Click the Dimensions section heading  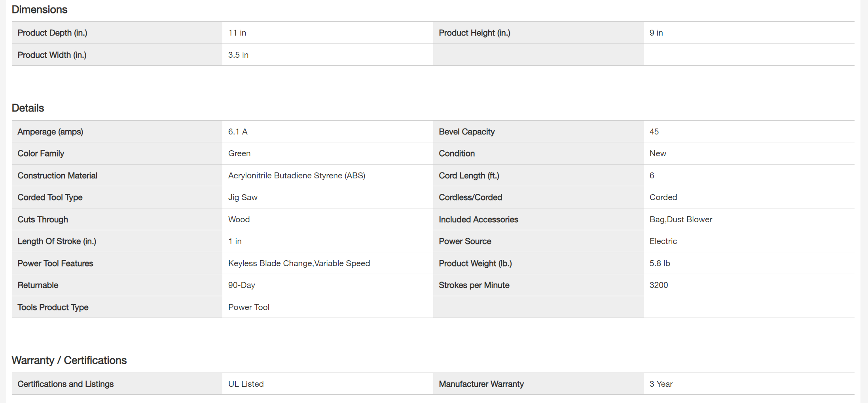(x=40, y=9)
